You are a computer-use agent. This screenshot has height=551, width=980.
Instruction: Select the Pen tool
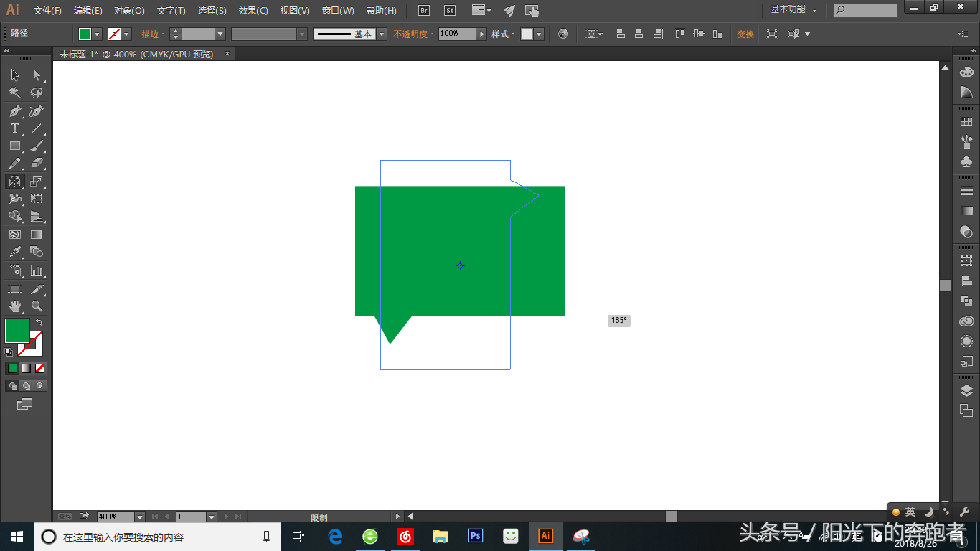(x=14, y=111)
